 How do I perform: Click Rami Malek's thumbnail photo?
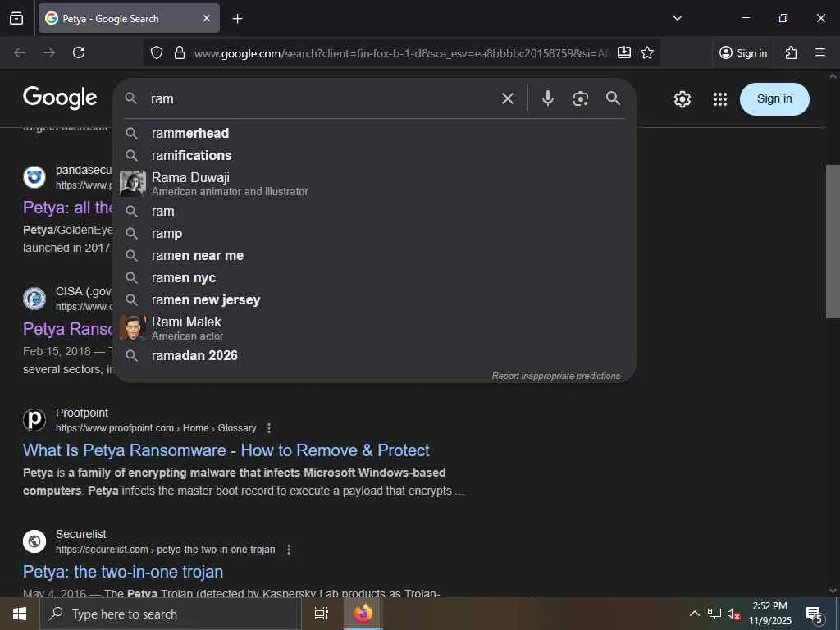coord(132,328)
